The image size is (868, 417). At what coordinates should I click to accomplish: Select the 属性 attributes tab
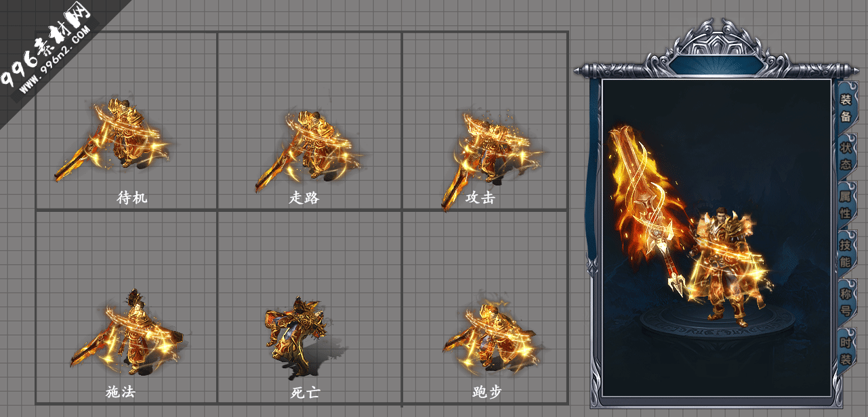coord(846,204)
